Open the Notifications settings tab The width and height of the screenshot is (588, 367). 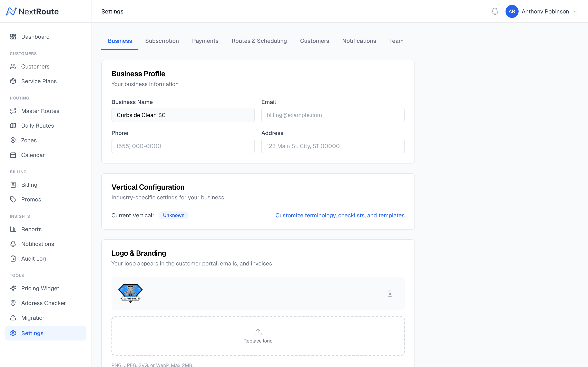(359, 41)
